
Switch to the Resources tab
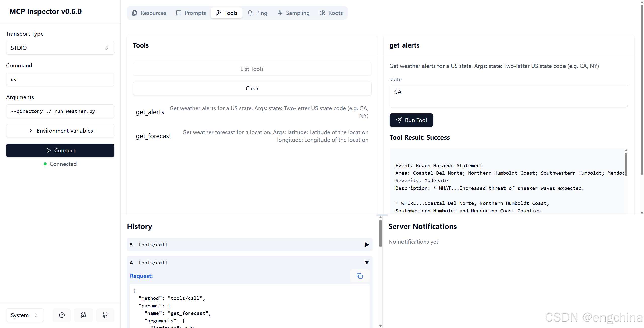(149, 13)
